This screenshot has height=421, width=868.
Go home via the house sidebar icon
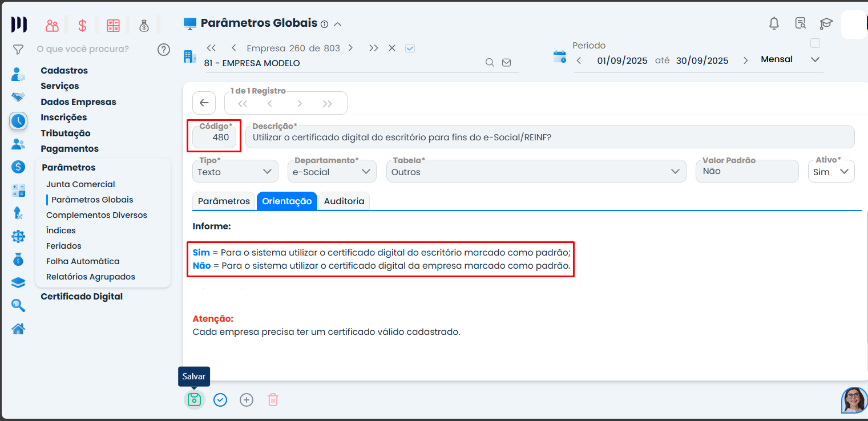18,329
